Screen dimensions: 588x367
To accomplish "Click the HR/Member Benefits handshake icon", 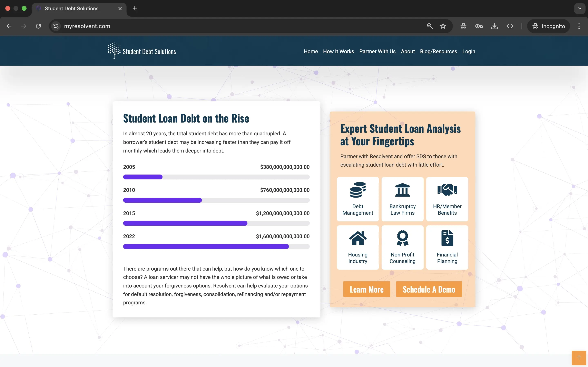I will pyautogui.click(x=447, y=190).
